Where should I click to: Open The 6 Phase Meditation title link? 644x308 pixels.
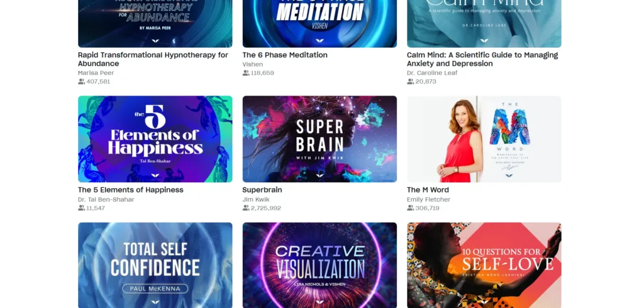pyautogui.click(x=285, y=55)
